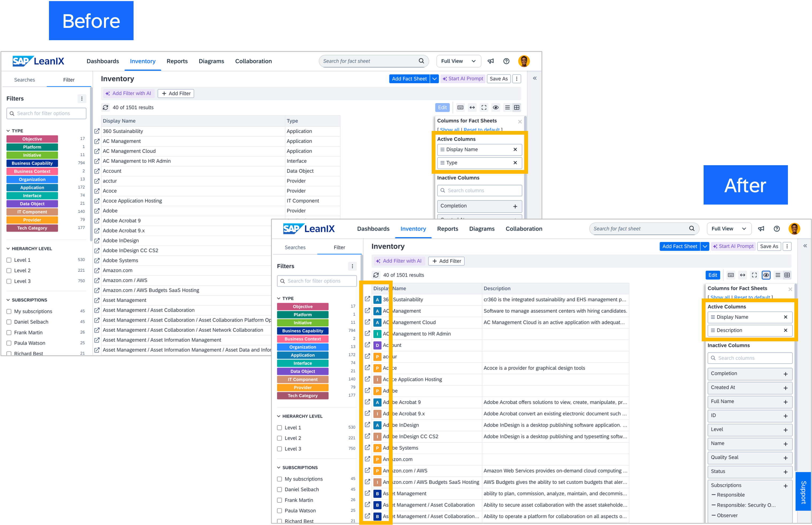Click horizontal arrows icon in After window toolbar

[743, 275]
